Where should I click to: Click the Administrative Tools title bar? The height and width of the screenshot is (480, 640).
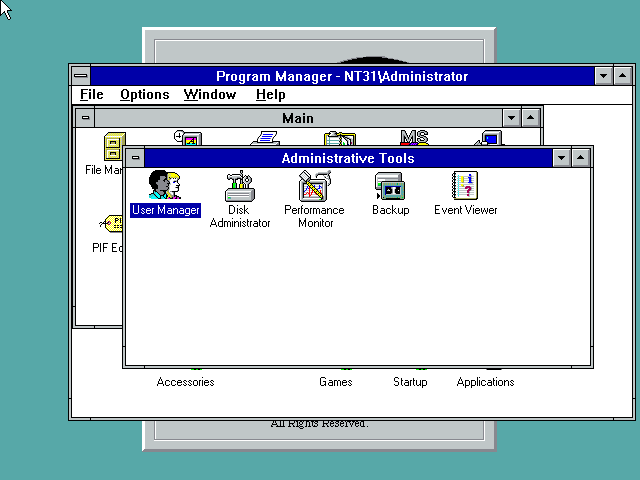coord(348,158)
